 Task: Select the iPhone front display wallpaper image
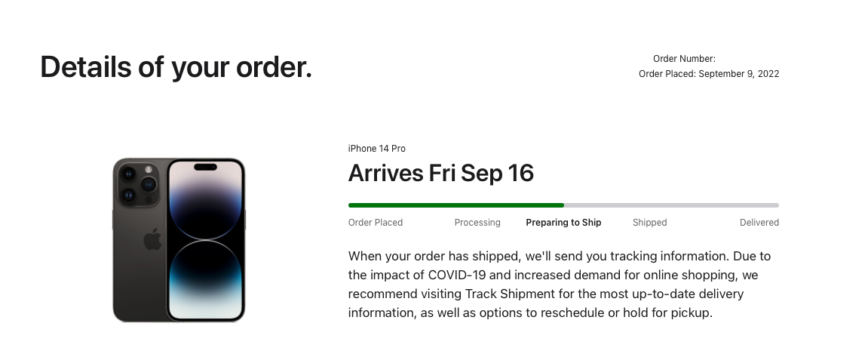(205, 240)
